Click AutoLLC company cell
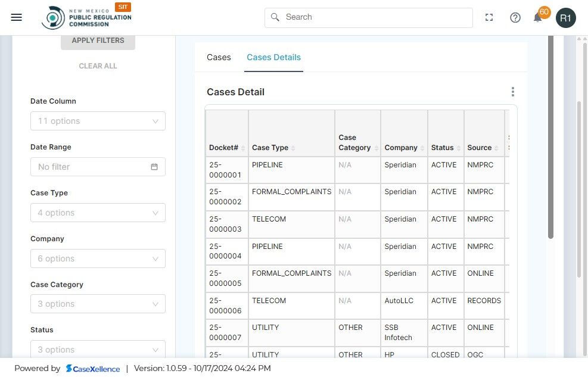Viewport: 588px width, 377px height. click(x=399, y=301)
